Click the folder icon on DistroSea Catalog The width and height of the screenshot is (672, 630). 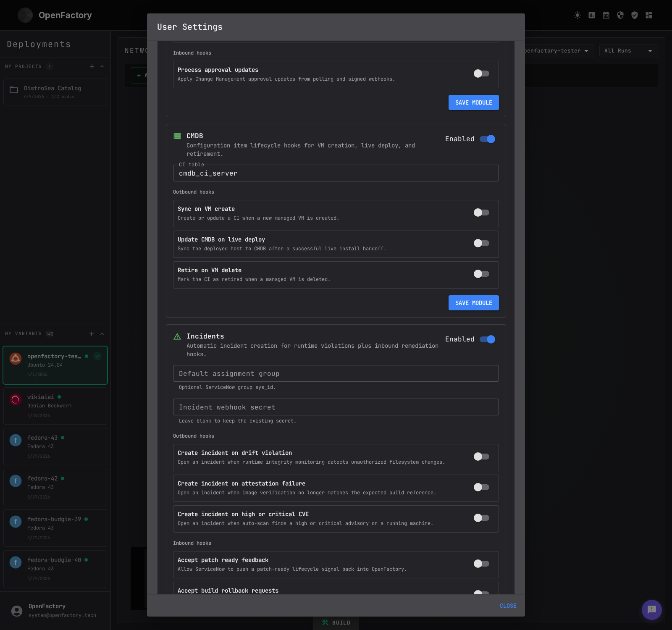pyautogui.click(x=14, y=89)
